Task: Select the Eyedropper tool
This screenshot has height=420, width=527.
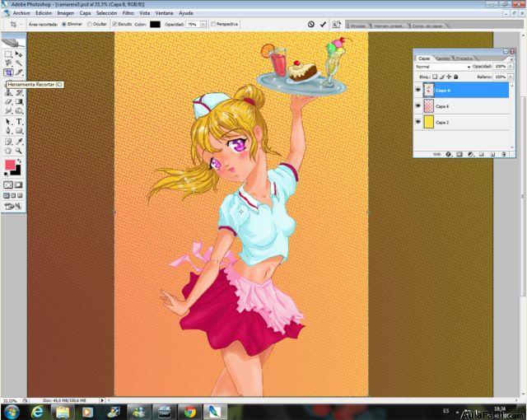Action: coord(19,142)
